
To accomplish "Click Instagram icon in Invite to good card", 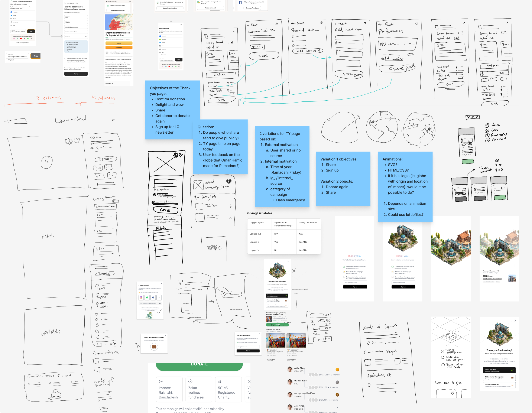I will coord(141,297).
